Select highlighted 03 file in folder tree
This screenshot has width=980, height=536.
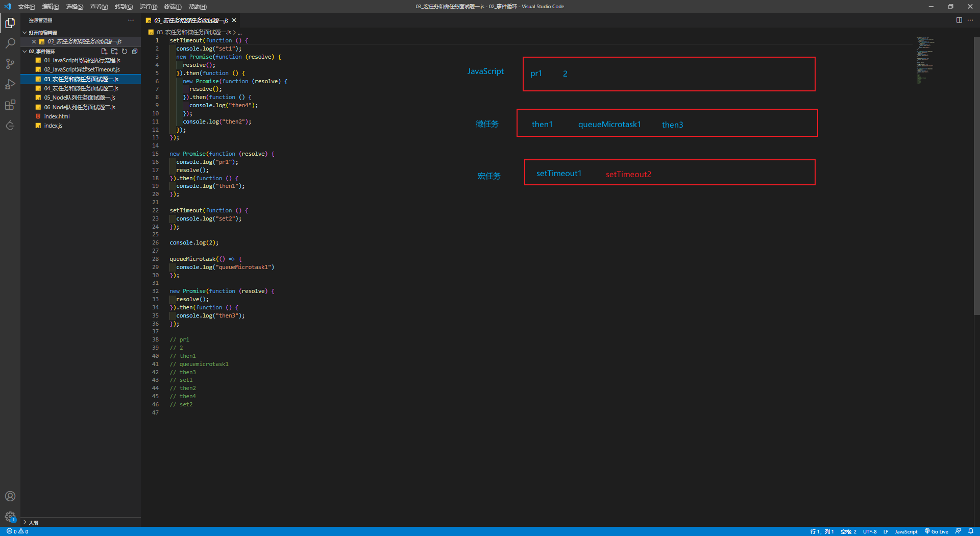(81, 79)
